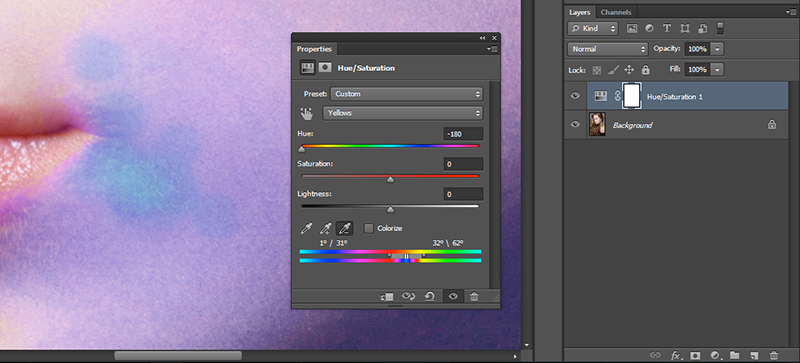Image resolution: width=800 pixels, height=363 pixels.
Task: Click the Background layer lock icon
Action: pyautogui.click(x=772, y=124)
